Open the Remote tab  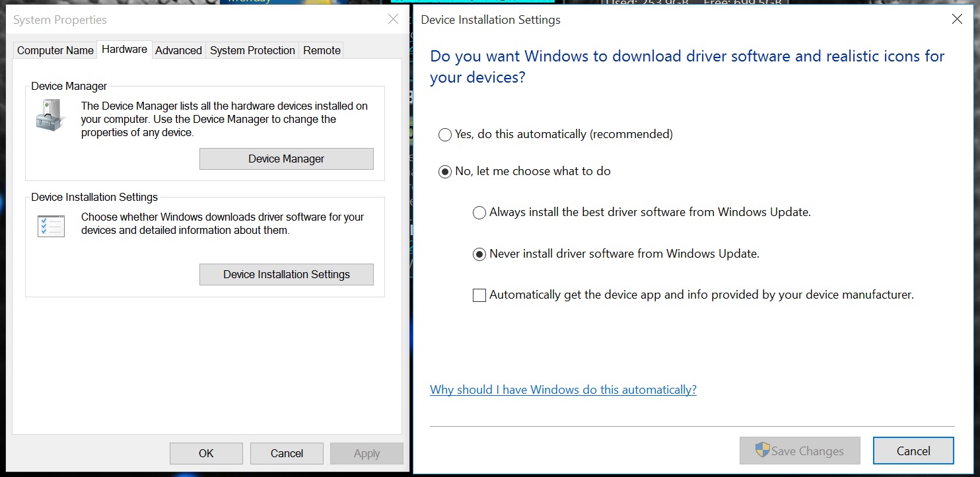point(322,50)
